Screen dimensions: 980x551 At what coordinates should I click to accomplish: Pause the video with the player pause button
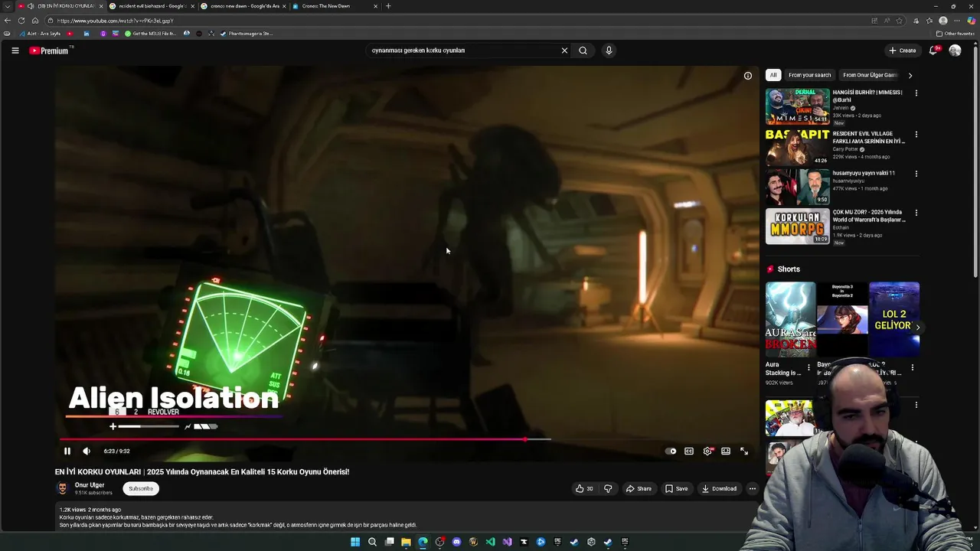pos(67,452)
